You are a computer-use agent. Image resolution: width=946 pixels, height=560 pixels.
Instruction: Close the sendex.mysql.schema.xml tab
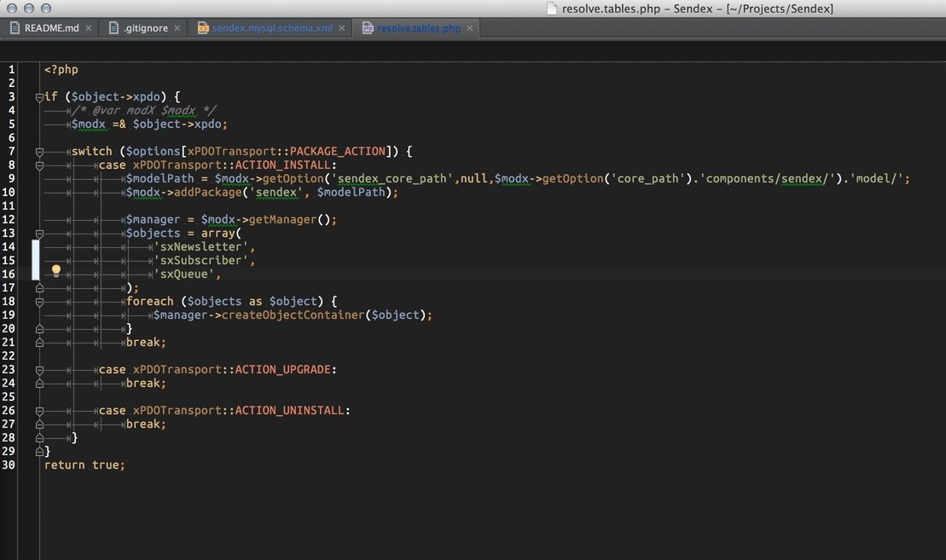tap(342, 28)
